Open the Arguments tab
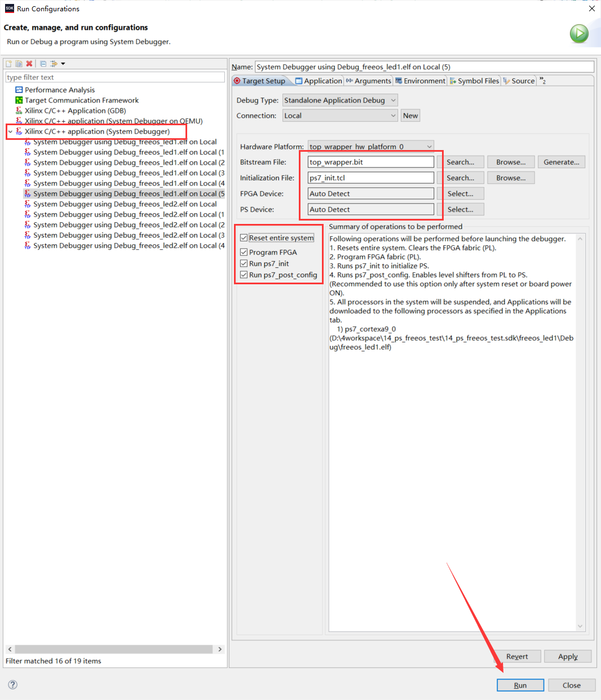This screenshot has height=700, width=601. coord(368,81)
